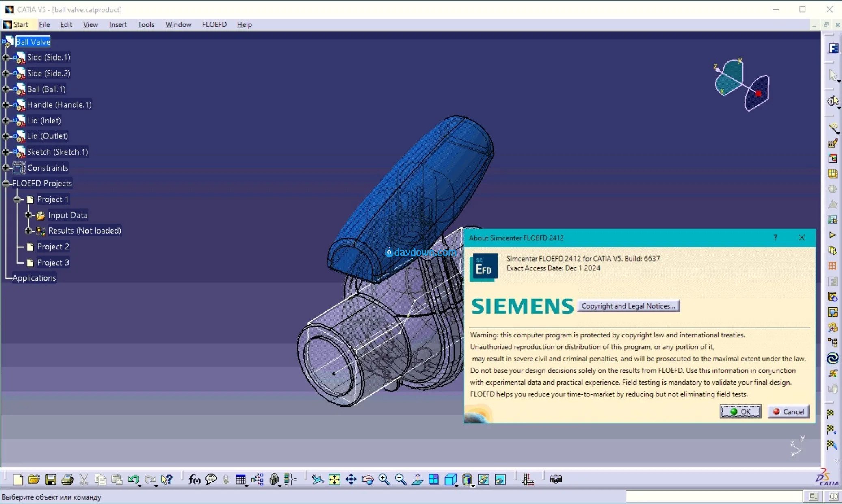Image resolution: width=842 pixels, height=504 pixels.
Task: Open the Undo history dropdown arrow
Action: click(139, 485)
